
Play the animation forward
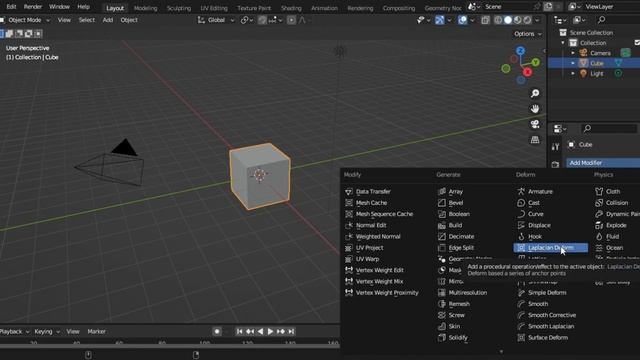click(270, 331)
